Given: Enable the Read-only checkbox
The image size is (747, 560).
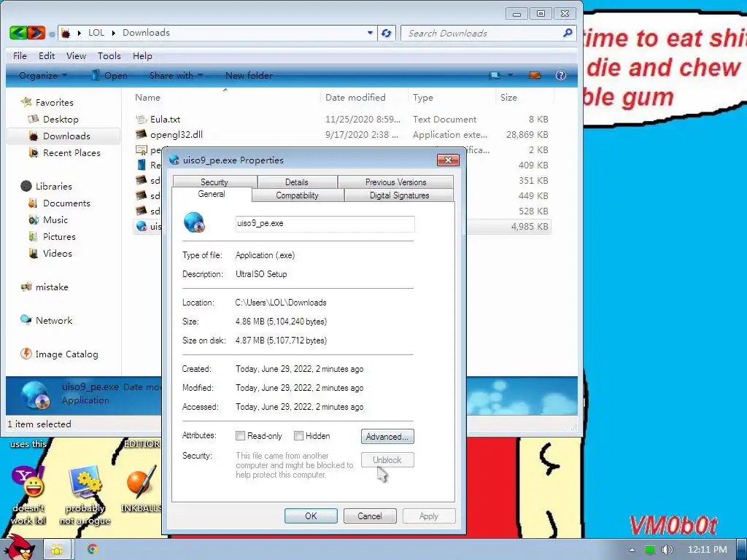Looking at the screenshot, I should coord(241,436).
